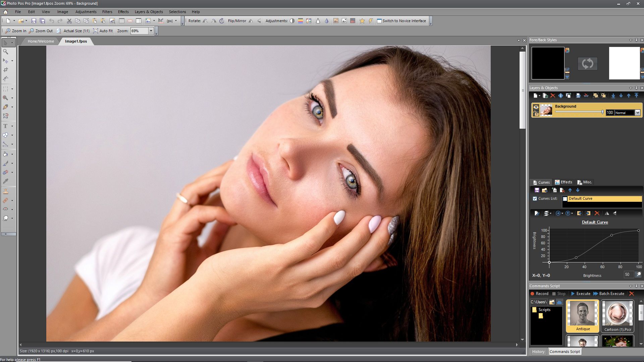Click the Undo arrow icon
This screenshot has height=362, width=644.
(52, 21)
